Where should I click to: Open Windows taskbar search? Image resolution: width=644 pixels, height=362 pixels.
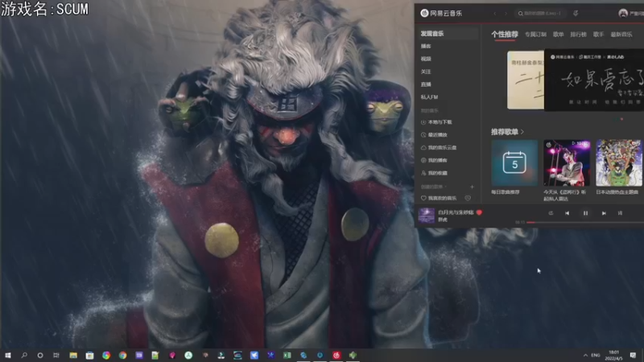[x=24, y=355]
